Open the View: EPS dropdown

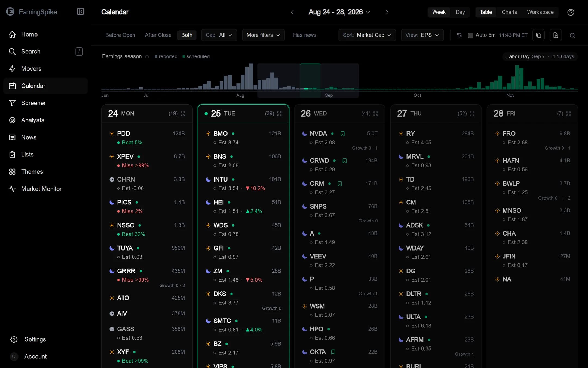pyautogui.click(x=422, y=35)
